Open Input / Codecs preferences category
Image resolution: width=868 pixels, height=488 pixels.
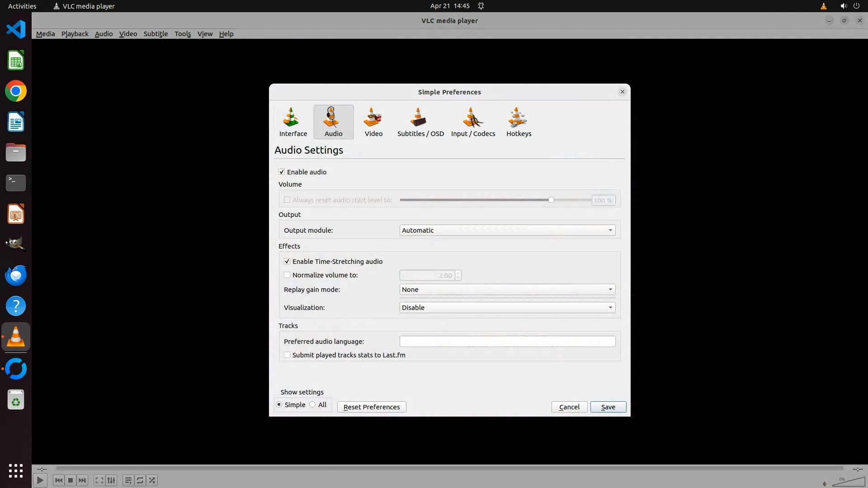click(x=473, y=122)
